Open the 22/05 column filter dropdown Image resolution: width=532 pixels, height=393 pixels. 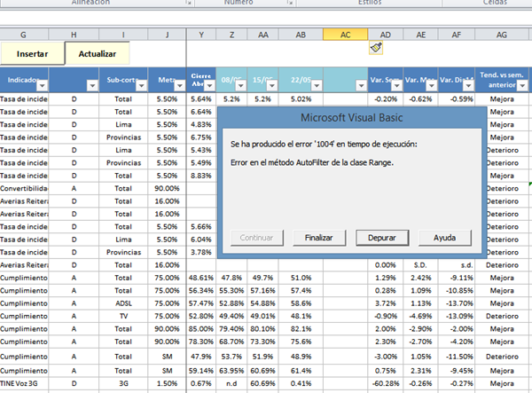tap(315, 85)
